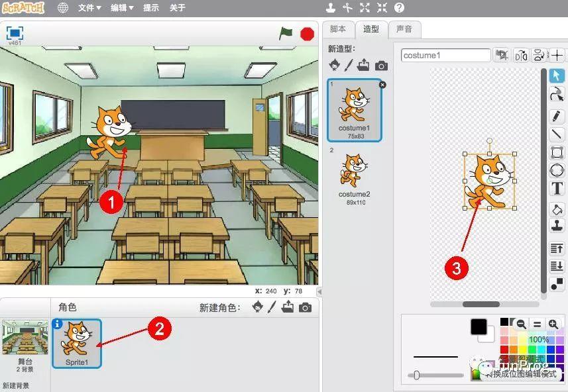The width and height of the screenshot is (568, 392).
Task: Paint a new costume
Action: click(x=349, y=66)
